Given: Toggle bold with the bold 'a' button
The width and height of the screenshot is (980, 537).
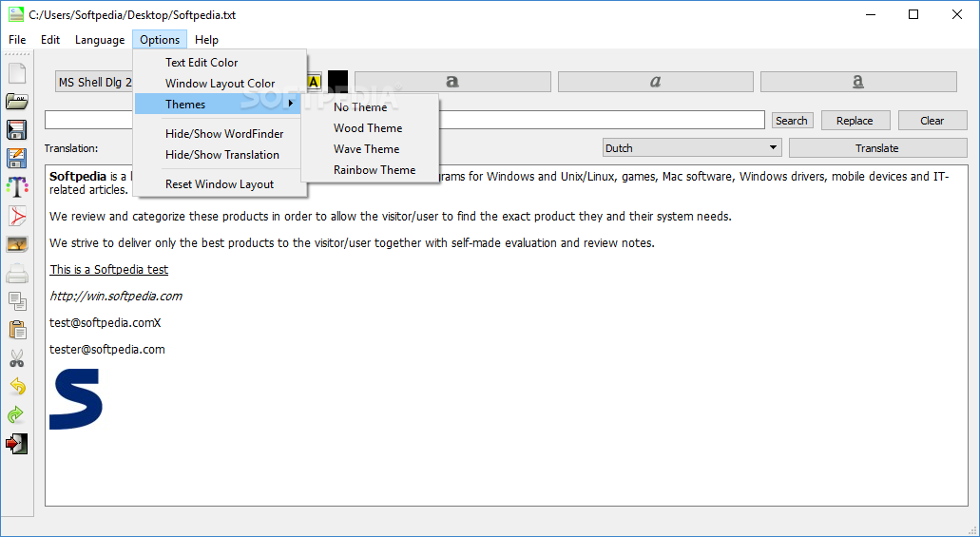Looking at the screenshot, I should [452, 82].
